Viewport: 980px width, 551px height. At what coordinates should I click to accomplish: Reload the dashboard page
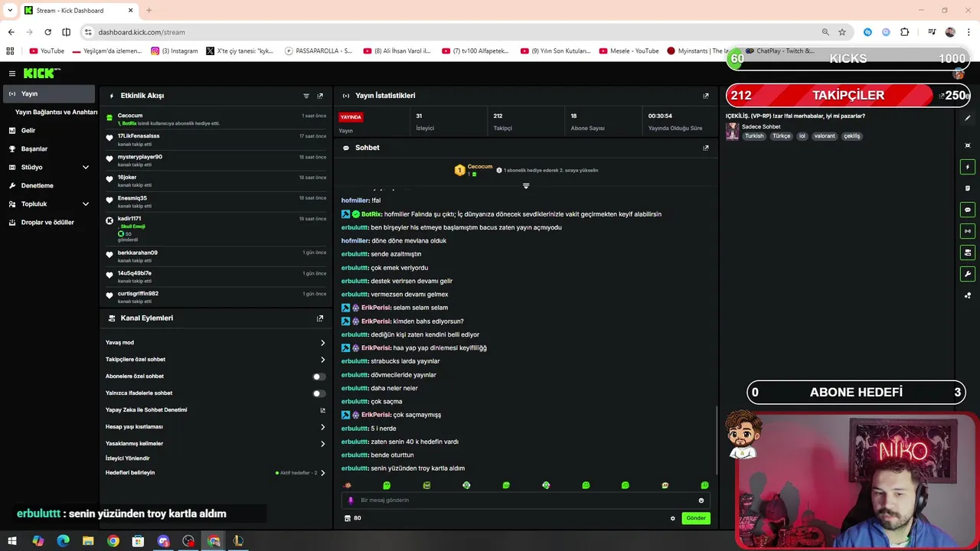click(47, 32)
